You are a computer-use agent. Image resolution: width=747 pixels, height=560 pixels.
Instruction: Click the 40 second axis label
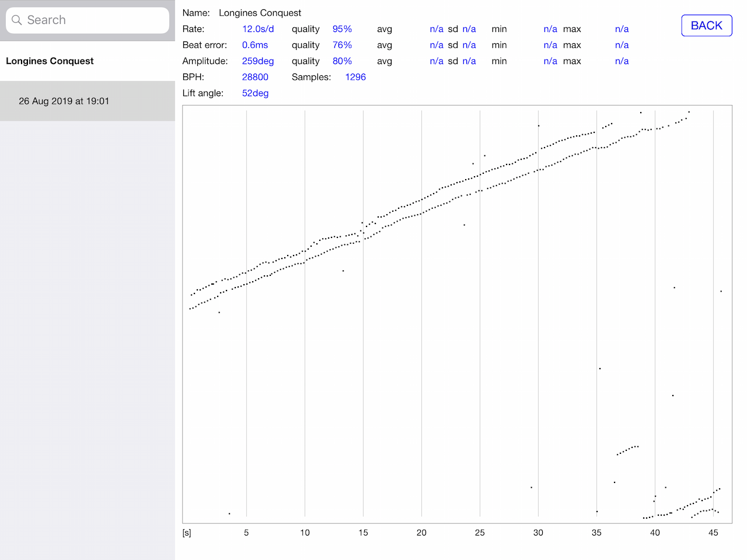(655, 533)
